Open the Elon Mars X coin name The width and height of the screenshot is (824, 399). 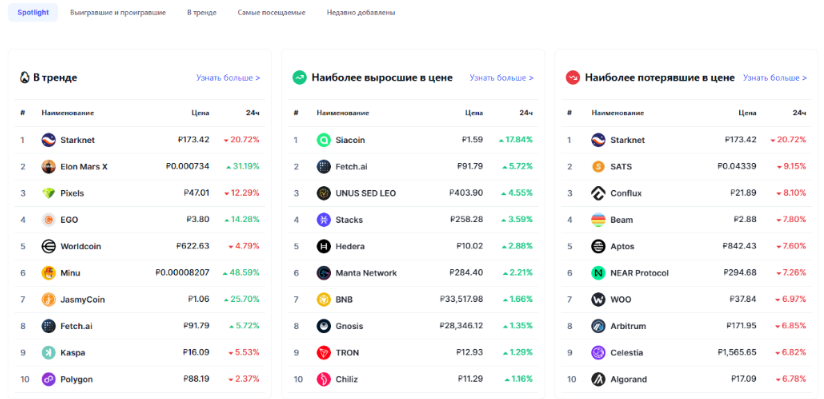pyautogui.click(x=84, y=167)
